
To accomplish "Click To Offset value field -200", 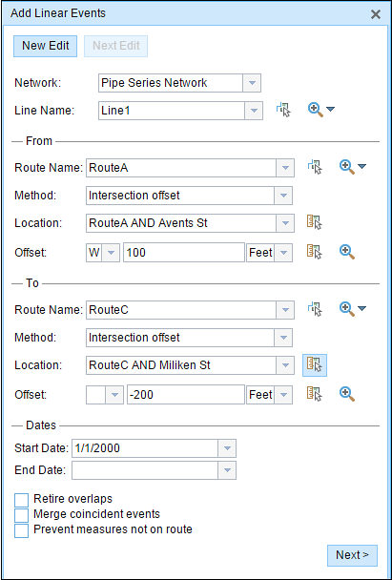I will pos(186,395).
